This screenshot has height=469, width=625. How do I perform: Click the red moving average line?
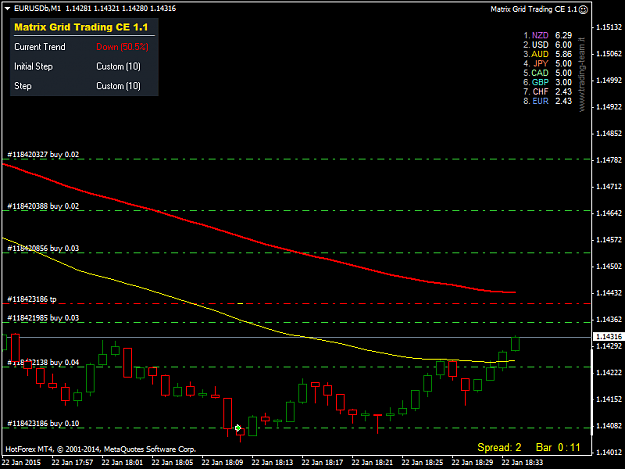point(255,241)
